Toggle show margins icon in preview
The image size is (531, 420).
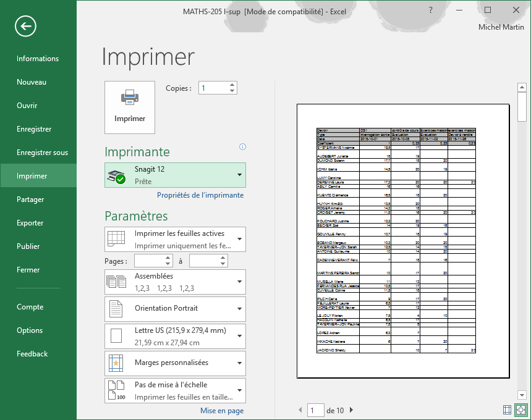click(507, 409)
